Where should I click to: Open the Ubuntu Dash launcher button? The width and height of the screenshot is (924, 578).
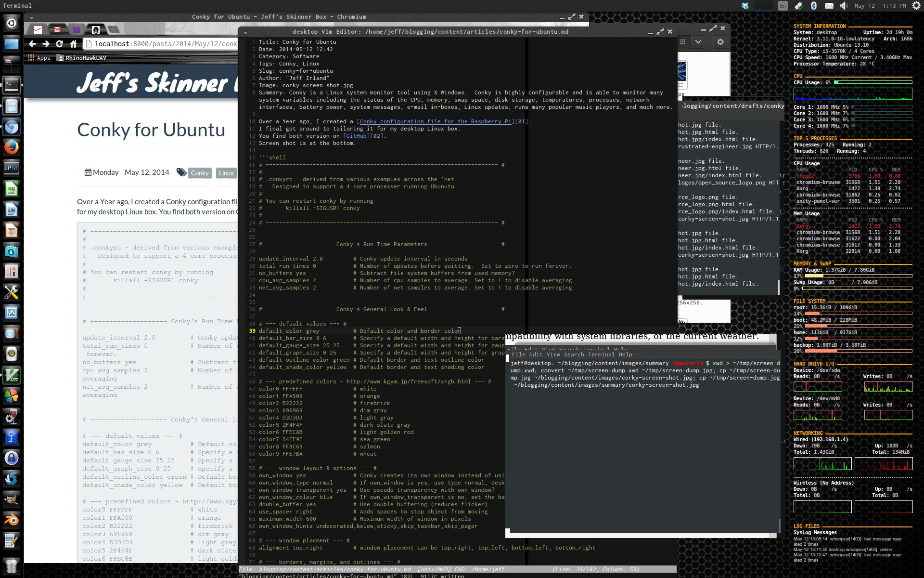pyautogui.click(x=12, y=23)
